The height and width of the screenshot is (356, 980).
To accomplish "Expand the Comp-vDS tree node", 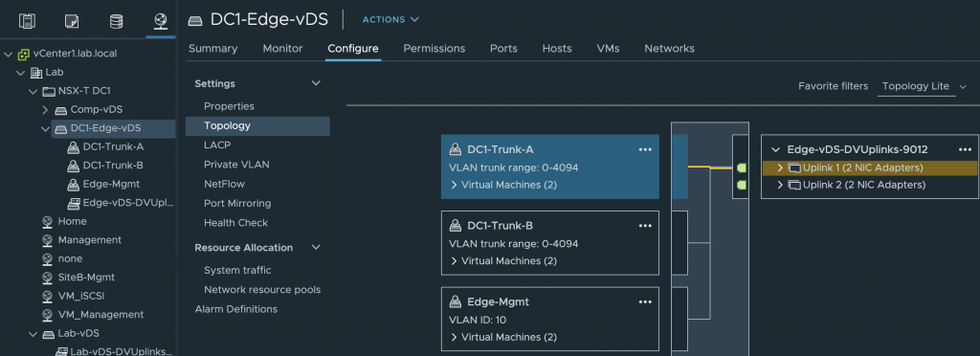I will pos(45,110).
